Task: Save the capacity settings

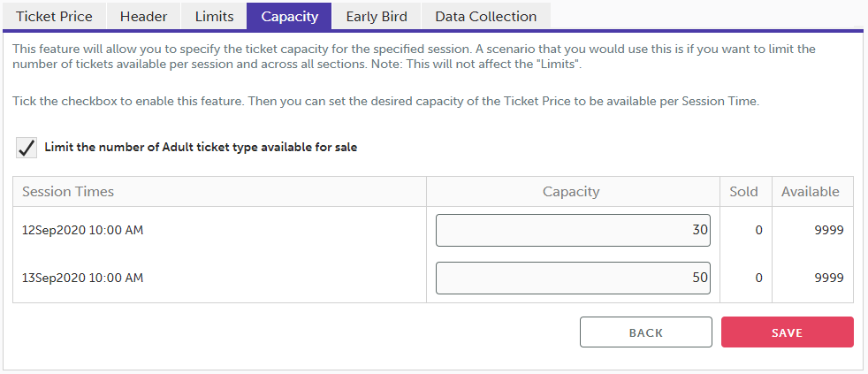Action: coord(787,332)
